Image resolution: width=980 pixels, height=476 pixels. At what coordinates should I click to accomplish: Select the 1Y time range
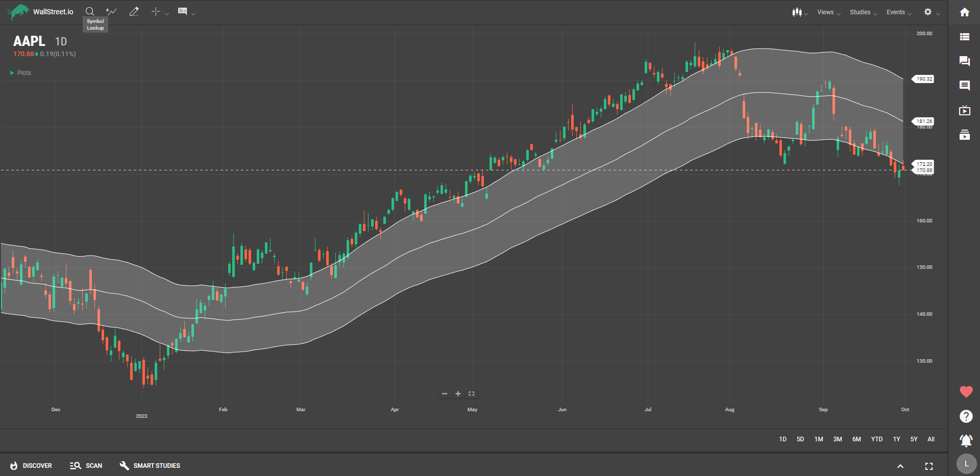coord(896,439)
